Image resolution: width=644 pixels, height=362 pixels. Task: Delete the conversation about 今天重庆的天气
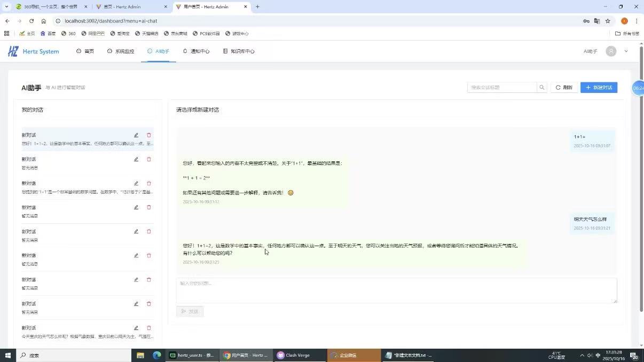(149, 328)
